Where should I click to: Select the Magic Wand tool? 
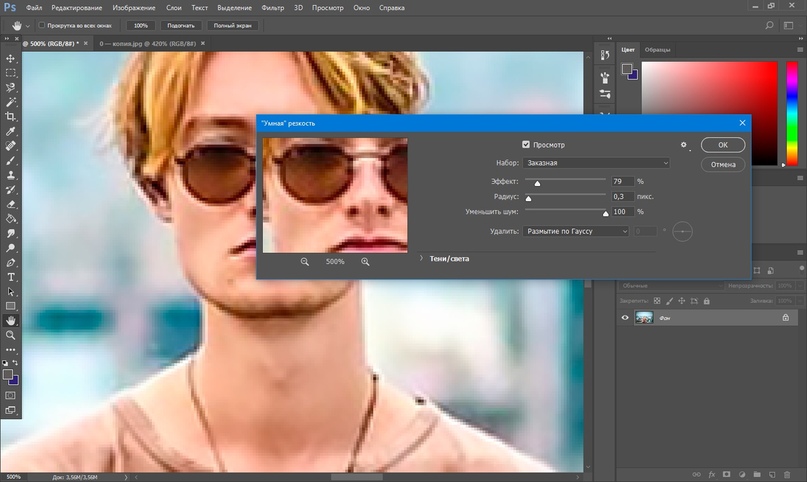pyautogui.click(x=10, y=102)
